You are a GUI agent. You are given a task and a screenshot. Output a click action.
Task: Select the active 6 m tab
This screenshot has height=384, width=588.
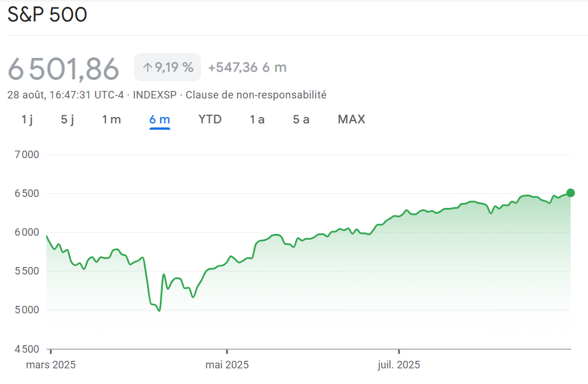pos(159,119)
